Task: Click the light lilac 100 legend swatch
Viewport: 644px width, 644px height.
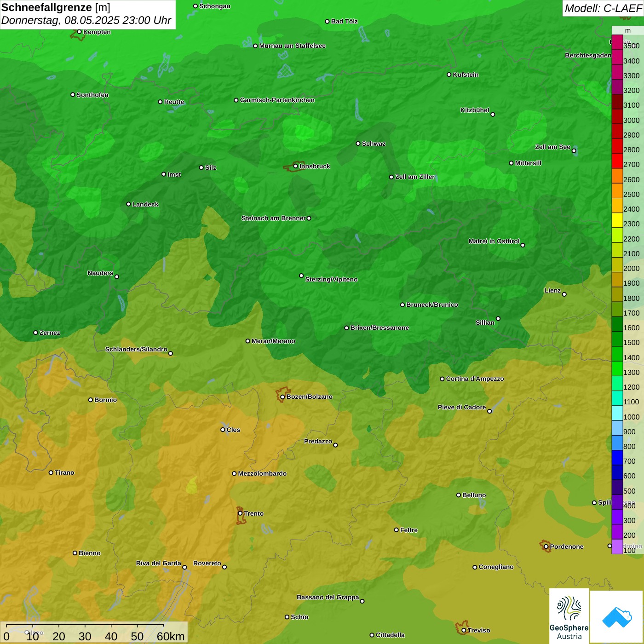Action: pos(617,546)
